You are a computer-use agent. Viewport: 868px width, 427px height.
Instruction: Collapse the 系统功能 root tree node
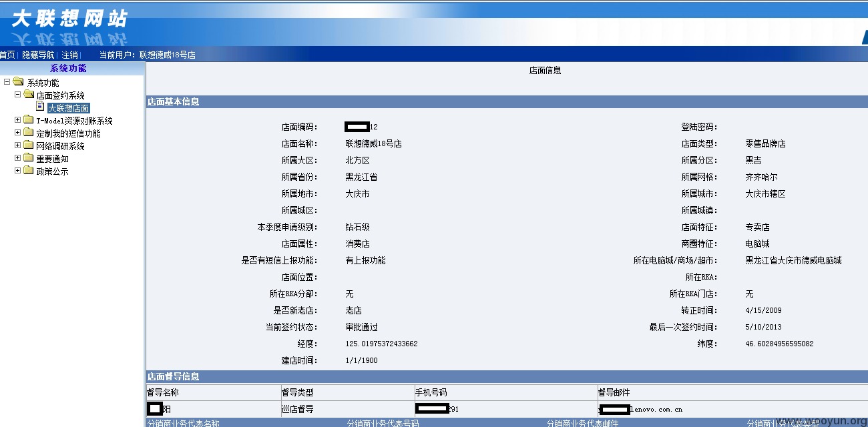[7, 82]
